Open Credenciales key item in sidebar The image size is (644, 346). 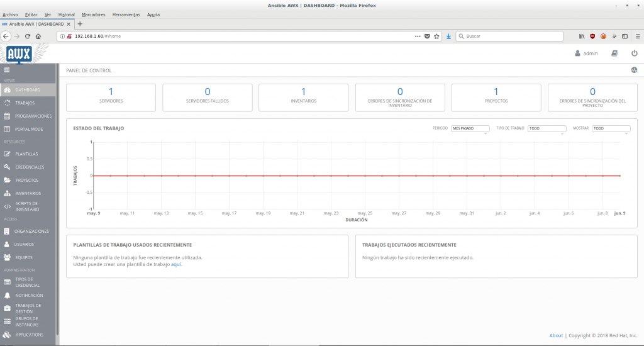[30, 167]
